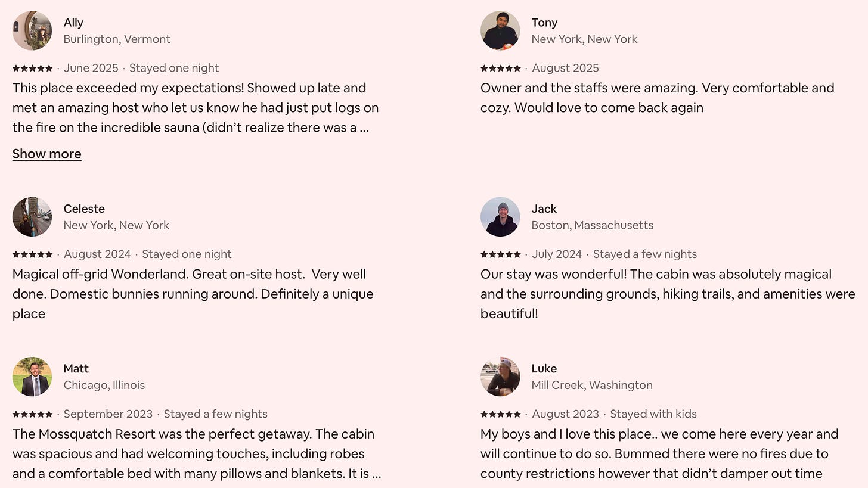Click Matt's Mossquatch Resort review text
Image resolution: width=868 pixels, height=488 pixels.
pos(197,454)
